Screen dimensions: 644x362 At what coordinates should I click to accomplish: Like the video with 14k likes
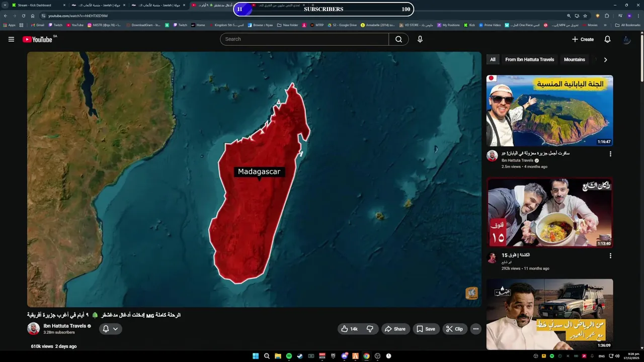pyautogui.click(x=349, y=329)
